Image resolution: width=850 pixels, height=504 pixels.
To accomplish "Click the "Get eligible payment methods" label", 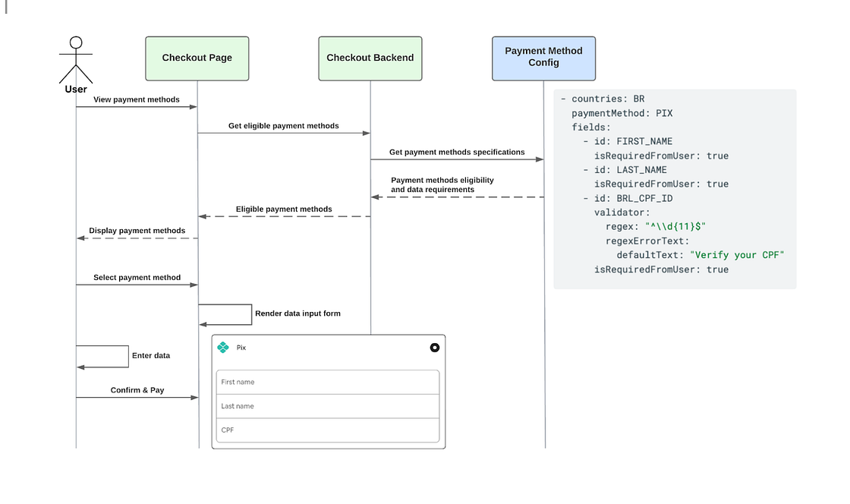I will (284, 126).
